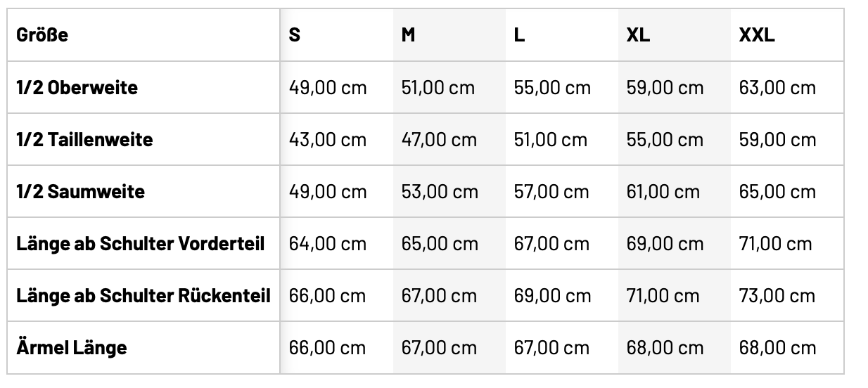Click the Größe header cell
This screenshot has width=868, height=388.
[42, 35]
